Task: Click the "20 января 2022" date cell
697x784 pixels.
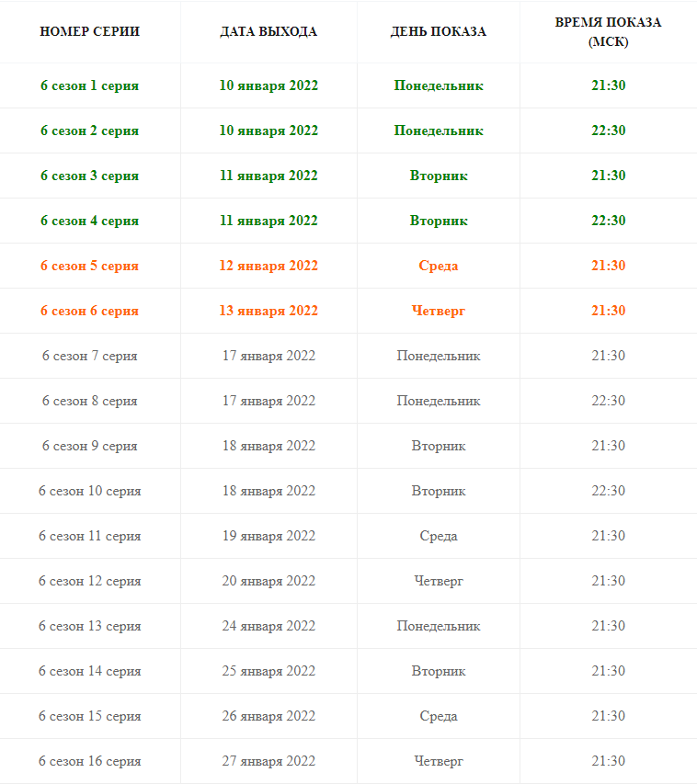Action: click(x=269, y=581)
